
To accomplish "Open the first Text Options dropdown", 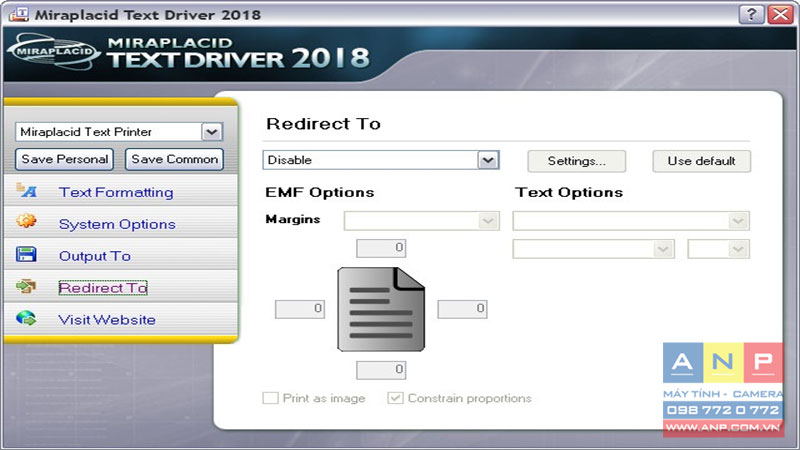I will 631,221.
